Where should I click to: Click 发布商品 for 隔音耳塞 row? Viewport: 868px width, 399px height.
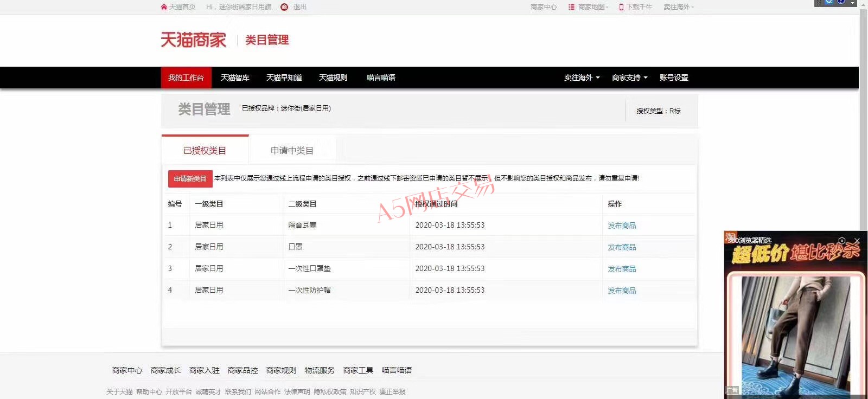(x=622, y=226)
